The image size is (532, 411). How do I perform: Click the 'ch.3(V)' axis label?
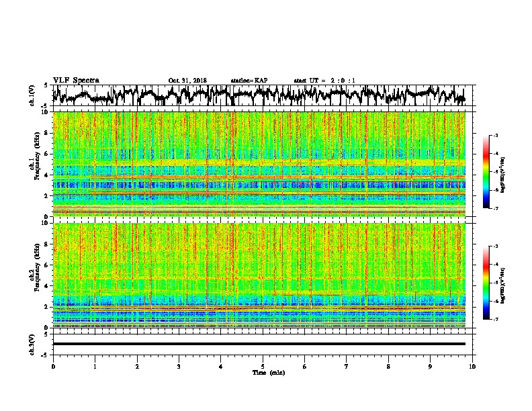pos(32,345)
